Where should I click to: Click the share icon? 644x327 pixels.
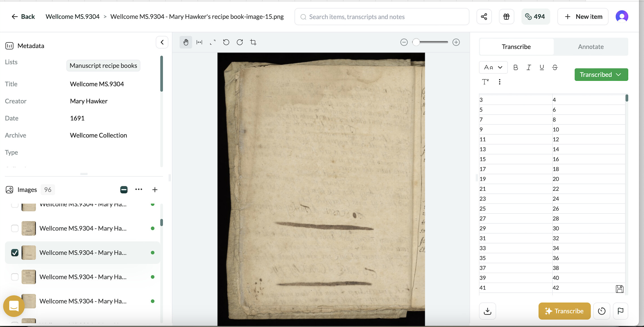[x=484, y=17]
